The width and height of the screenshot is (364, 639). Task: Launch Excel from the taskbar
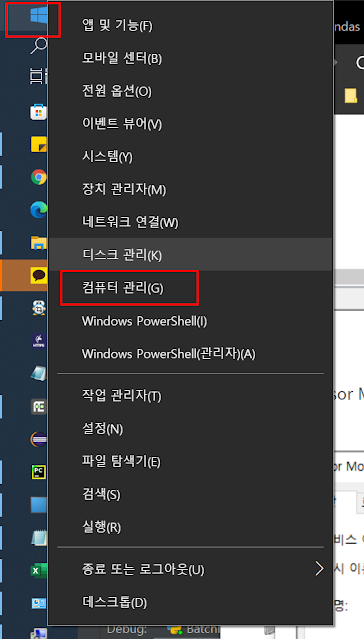pyautogui.click(x=39, y=571)
